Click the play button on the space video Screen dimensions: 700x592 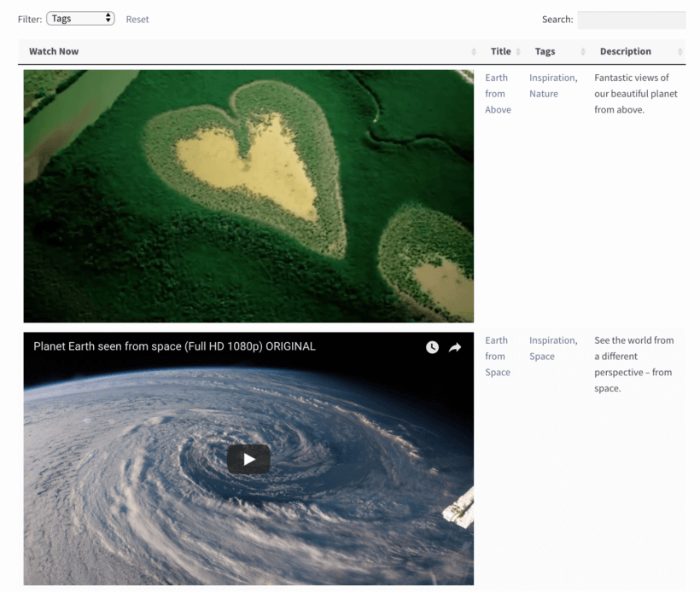point(248,459)
